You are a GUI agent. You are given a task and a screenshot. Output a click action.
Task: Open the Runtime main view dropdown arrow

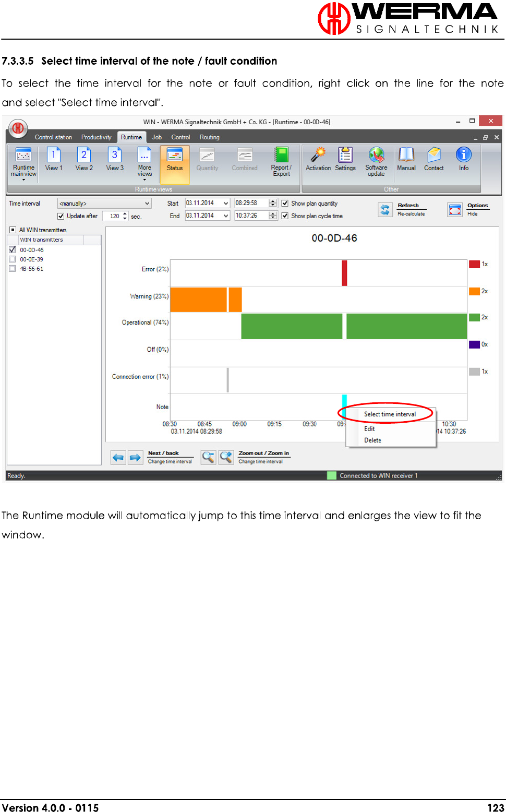coord(23,180)
